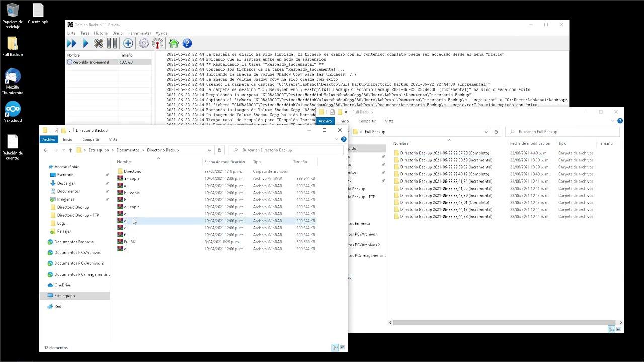Sort by Fecha de modificación in Directorio Backup
The image size is (644, 362).
click(x=226, y=162)
